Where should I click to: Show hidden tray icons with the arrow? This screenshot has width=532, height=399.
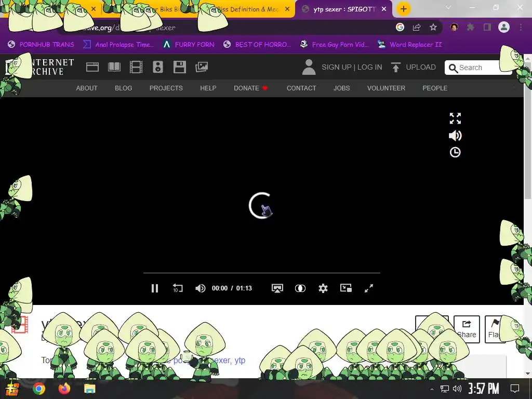pyautogui.click(x=432, y=389)
